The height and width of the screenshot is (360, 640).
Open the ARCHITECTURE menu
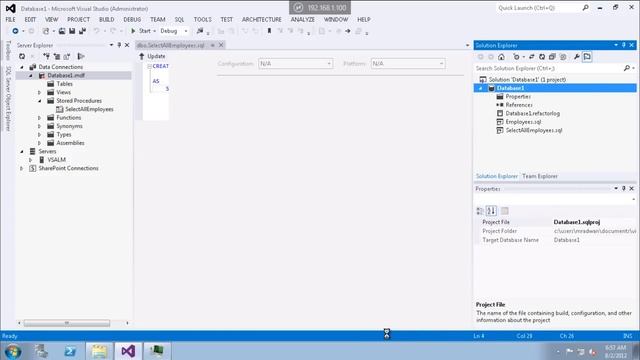tap(262, 19)
